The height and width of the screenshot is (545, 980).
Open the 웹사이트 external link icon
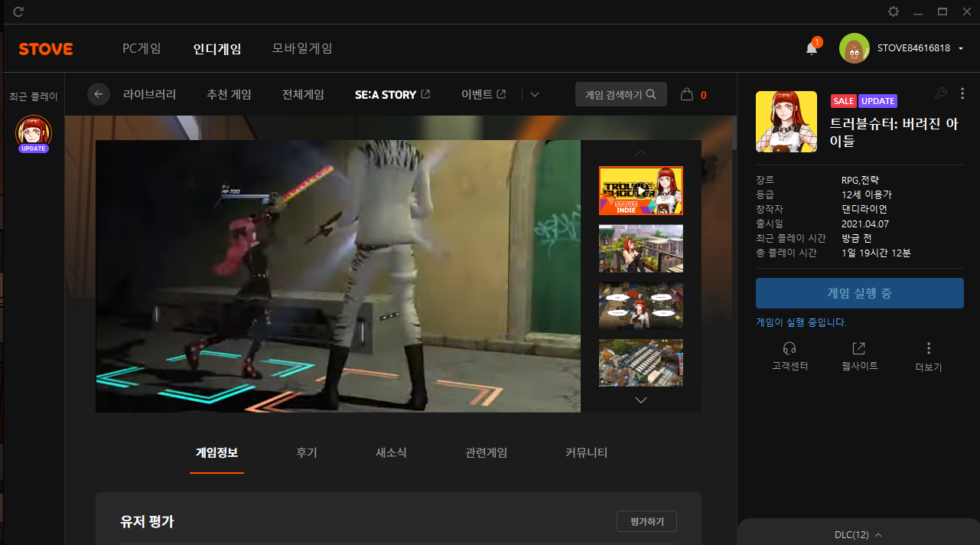pyautogui.click(x=858, y=349)
